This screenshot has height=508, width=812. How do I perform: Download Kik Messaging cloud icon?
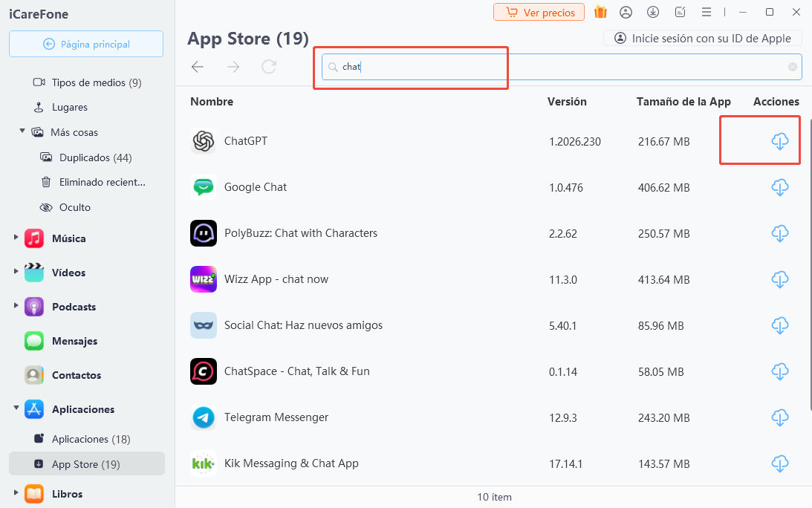pyautogui.click(x=780, y=463)
